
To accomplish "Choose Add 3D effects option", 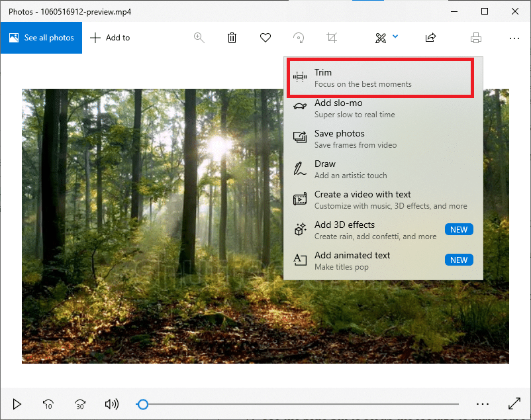I will click(383, 231).
